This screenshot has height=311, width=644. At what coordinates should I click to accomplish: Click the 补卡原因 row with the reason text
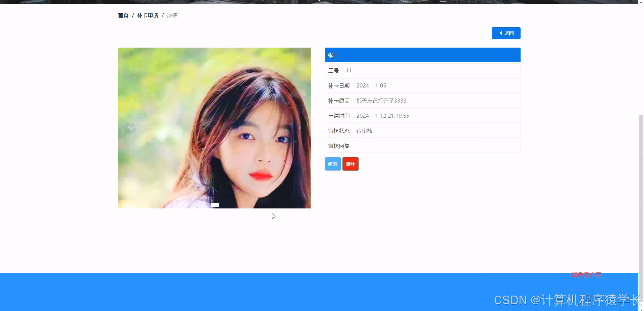pyautogui.click(x=422, y=101)
